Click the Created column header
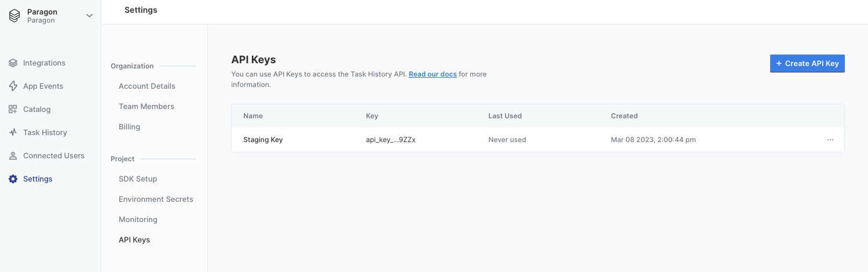The width and height of the screenshot is (868, 272). (624, 116)
